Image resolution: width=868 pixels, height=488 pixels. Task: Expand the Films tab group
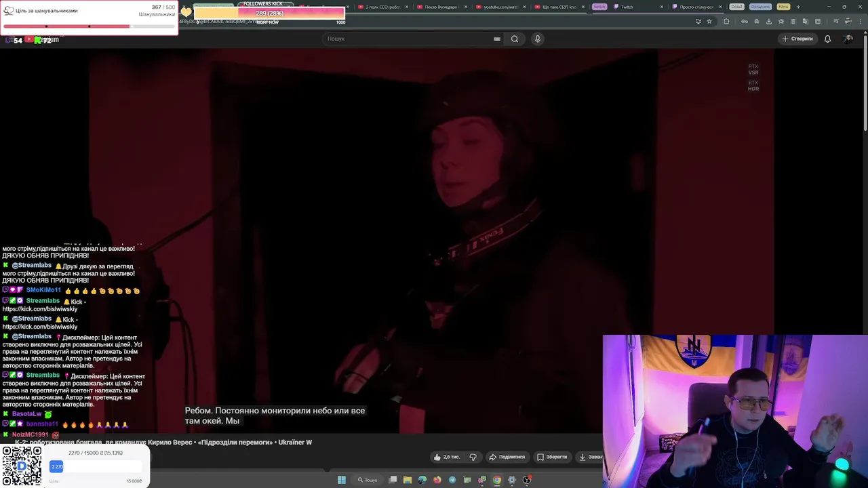(783, 7)
